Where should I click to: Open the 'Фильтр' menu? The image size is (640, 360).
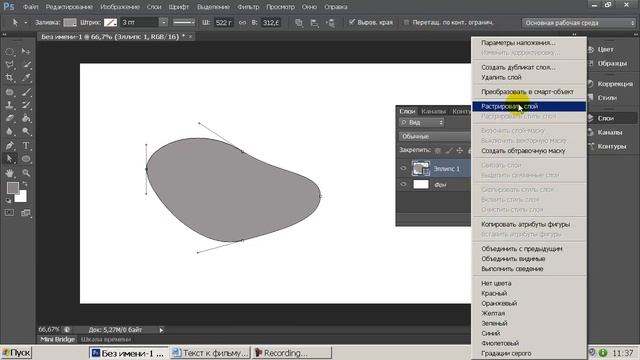click(248, 7)
